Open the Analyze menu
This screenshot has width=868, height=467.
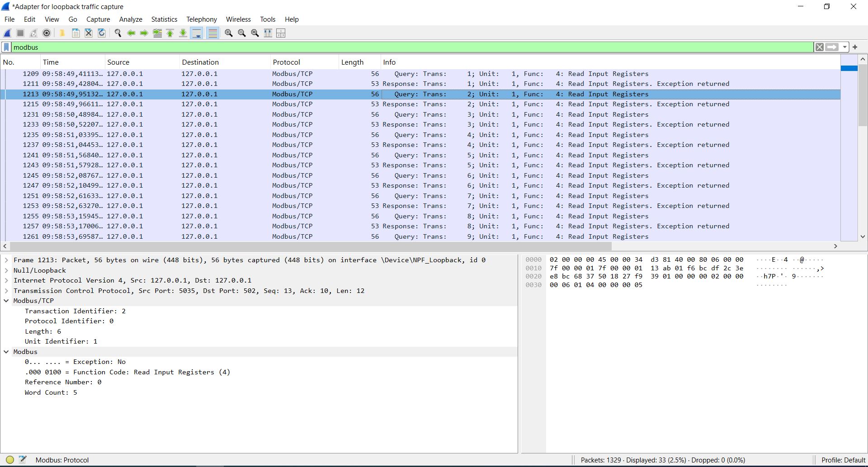(x=131, y=19)
